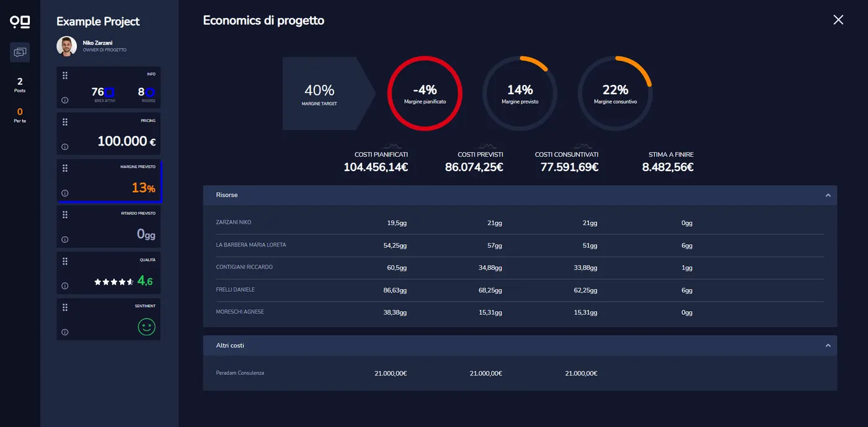Select the Margine Previsto 13% card
The image size is (868, 427).
[108, 181]
